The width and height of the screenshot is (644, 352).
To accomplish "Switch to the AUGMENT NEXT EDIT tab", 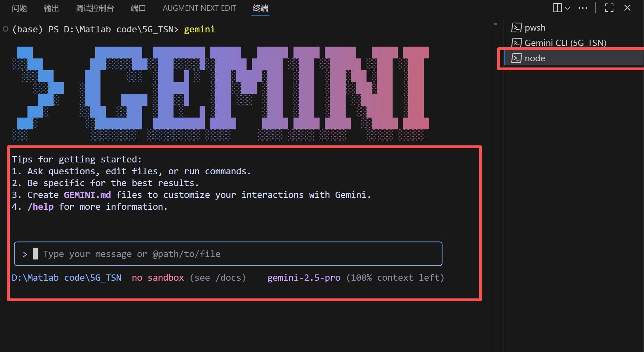I will [199, 8].
